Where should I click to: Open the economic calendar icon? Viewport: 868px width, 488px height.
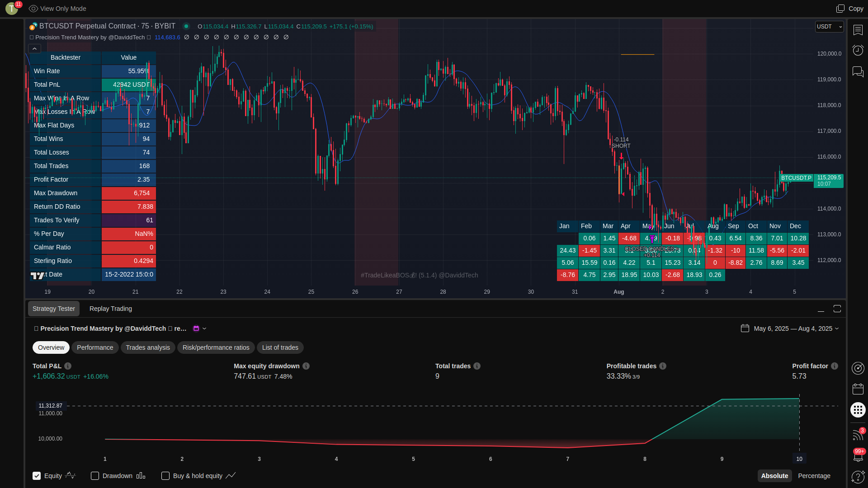click(x=858, y=389)
